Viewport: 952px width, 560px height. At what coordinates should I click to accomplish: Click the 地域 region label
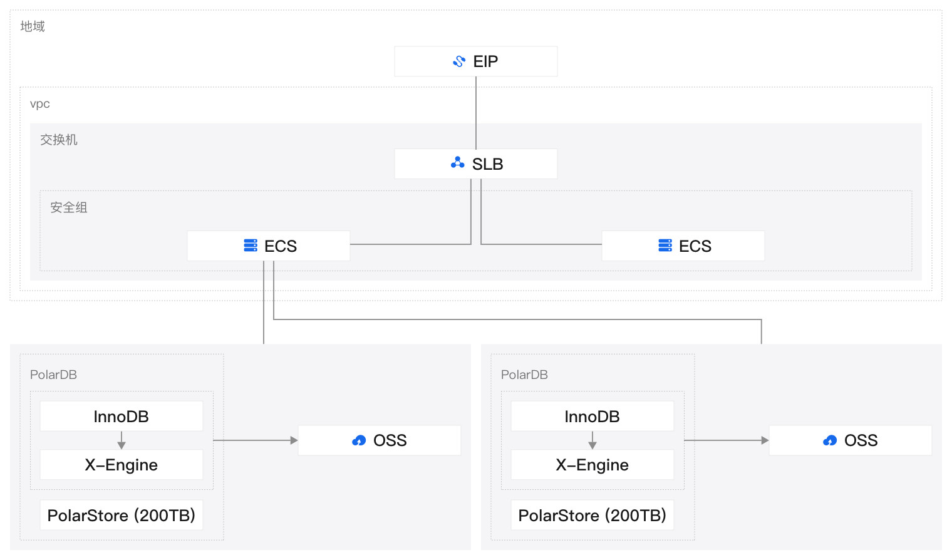click(x=33, y=26)
